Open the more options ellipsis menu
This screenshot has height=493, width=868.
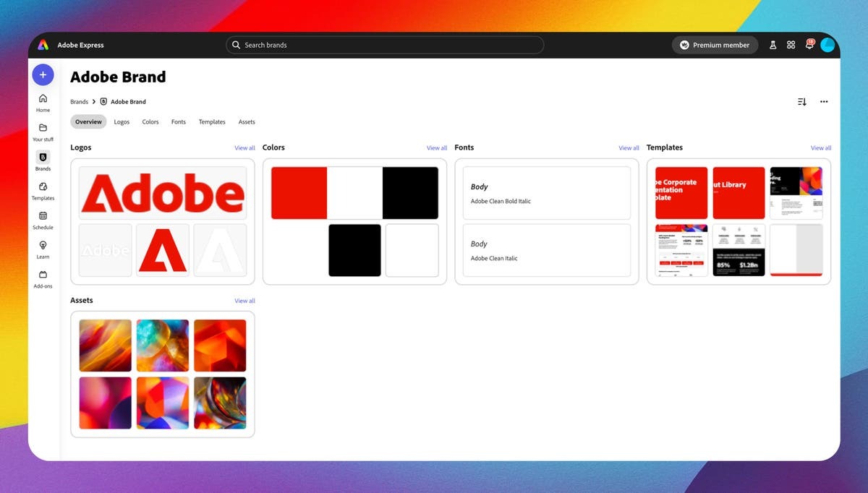click(x=824, y=101)
